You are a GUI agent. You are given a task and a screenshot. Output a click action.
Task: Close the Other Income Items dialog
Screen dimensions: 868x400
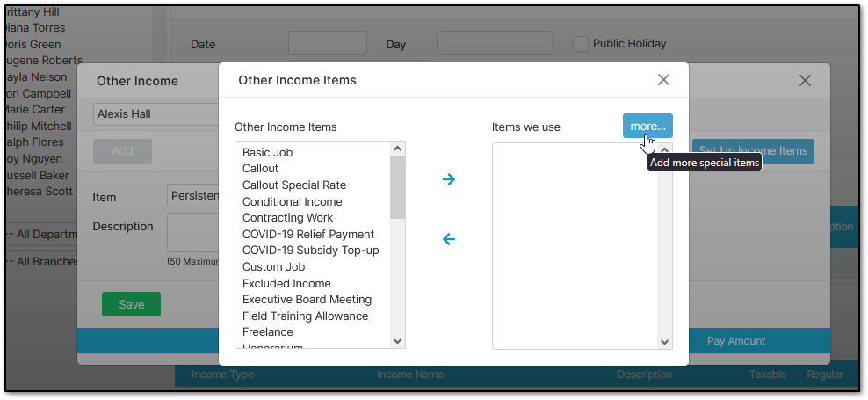(663, 80)
